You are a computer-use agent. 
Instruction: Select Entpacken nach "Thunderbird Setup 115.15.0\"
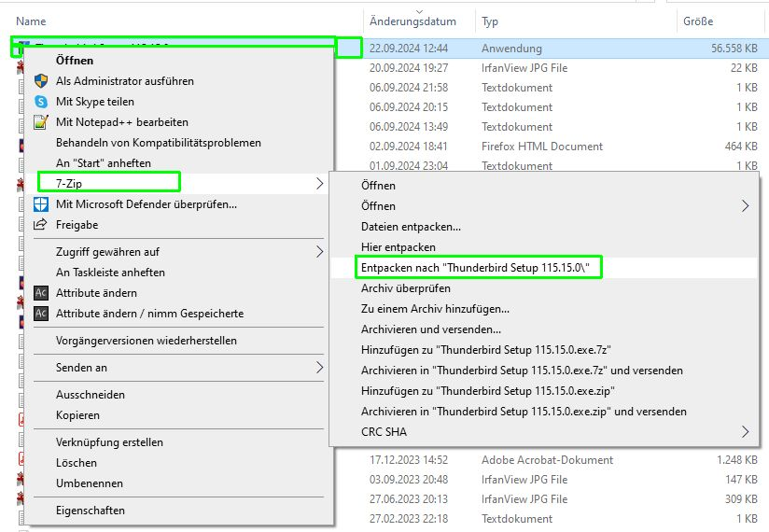[475, 268]
